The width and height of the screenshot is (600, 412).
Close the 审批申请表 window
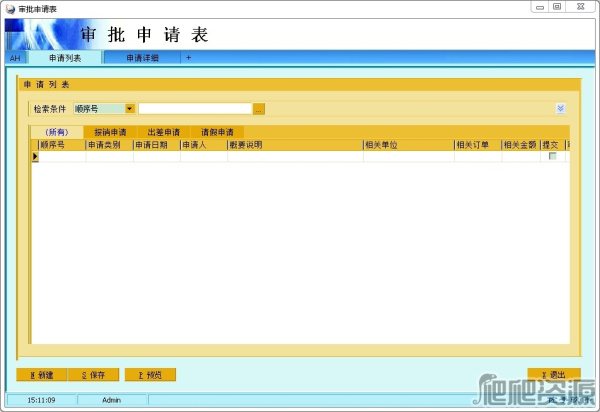click(x=580, y=7)
